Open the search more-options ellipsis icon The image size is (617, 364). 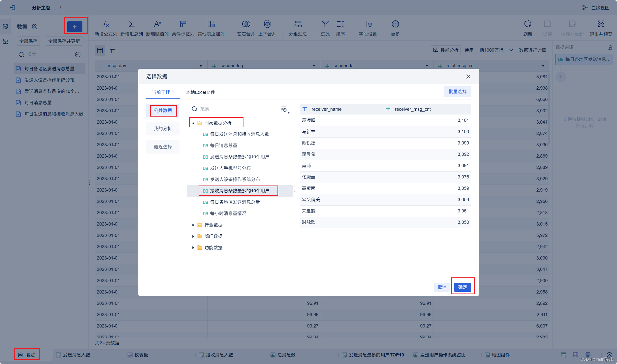[x=78, y=54]
